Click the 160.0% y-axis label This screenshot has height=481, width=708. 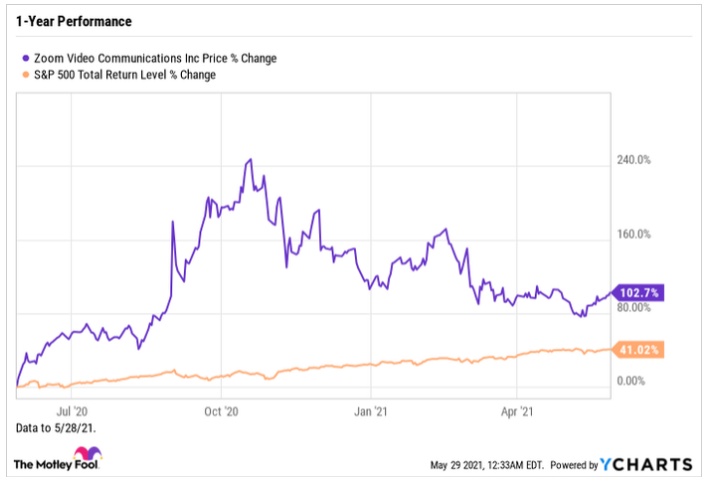tap(631, 234)
